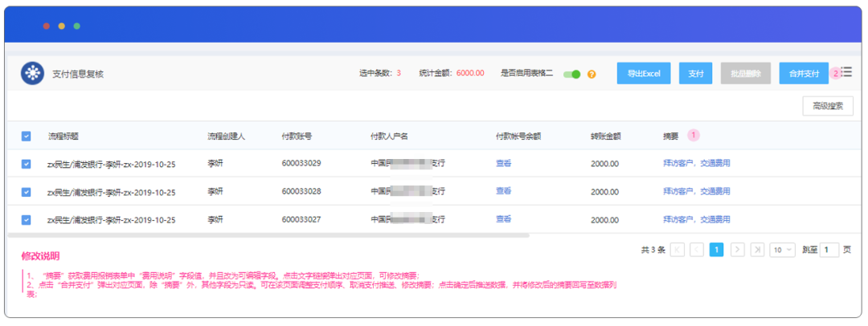Click the snowflake logo beside 支付信息复核
This screenshot has height=326, width=868.
click(x=32, y=74)
